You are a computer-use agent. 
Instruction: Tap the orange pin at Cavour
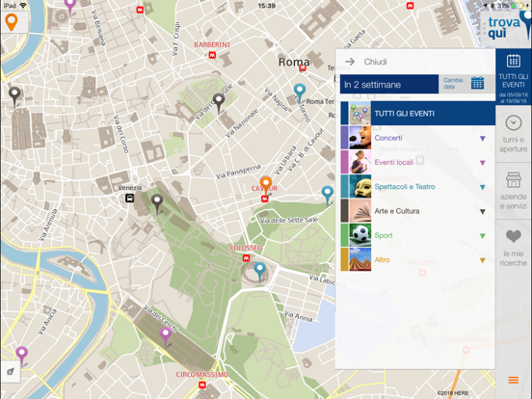pos(266,185)
